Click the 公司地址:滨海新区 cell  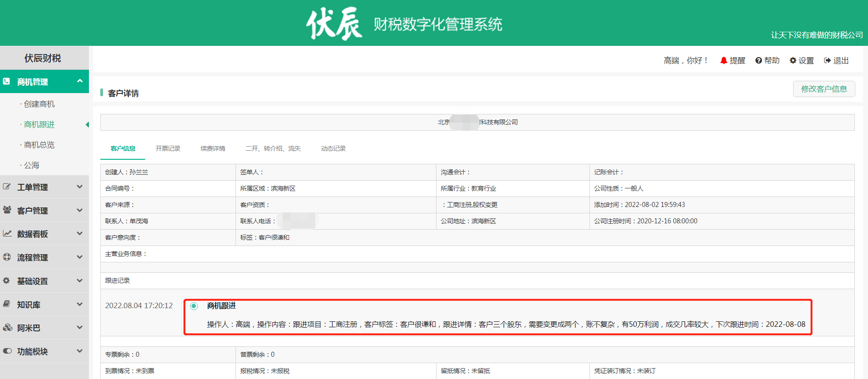coord(513,221)
